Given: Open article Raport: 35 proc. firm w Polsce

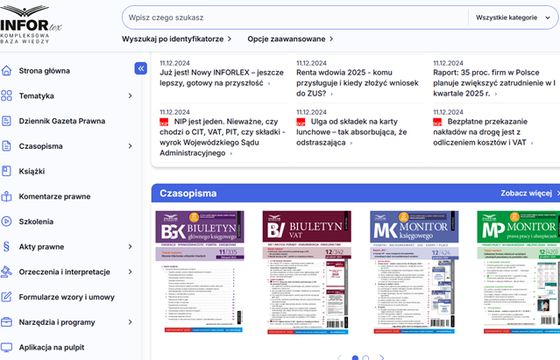Looking at the screenshot, I should [494, 83].
